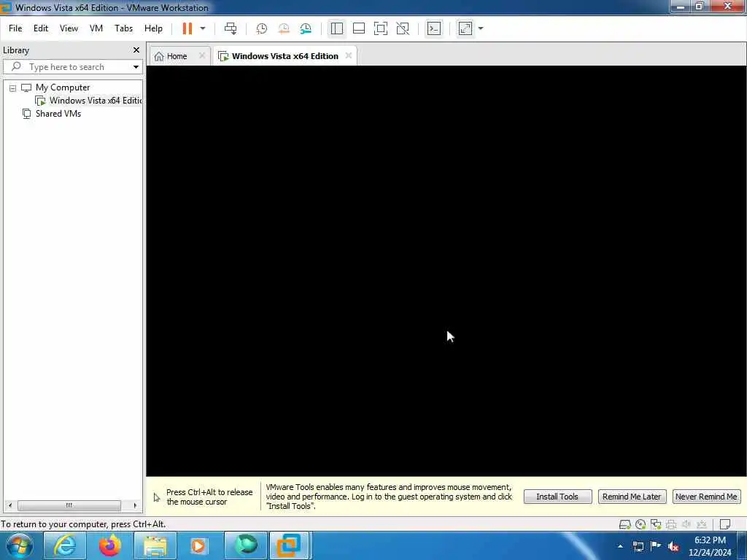Open the Edit menu
This screenshot has height=560, width=747.
point(41,28)
